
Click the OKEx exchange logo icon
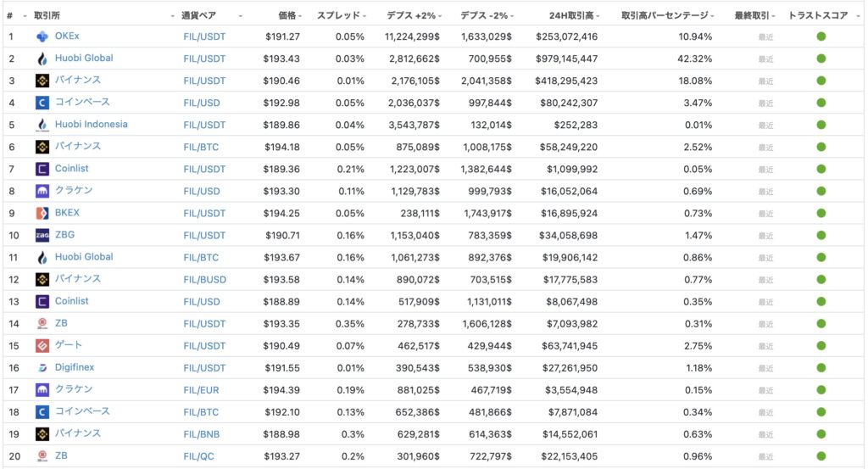[42, 36]
